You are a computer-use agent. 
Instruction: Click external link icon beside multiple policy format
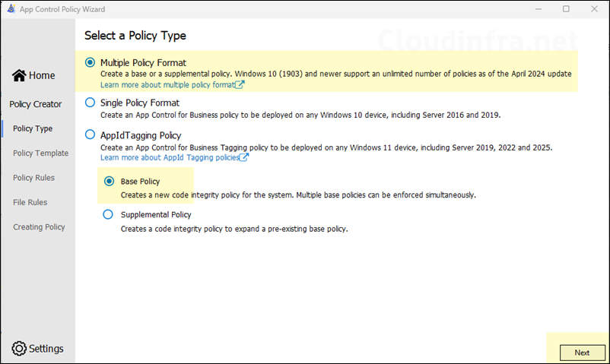240,85
